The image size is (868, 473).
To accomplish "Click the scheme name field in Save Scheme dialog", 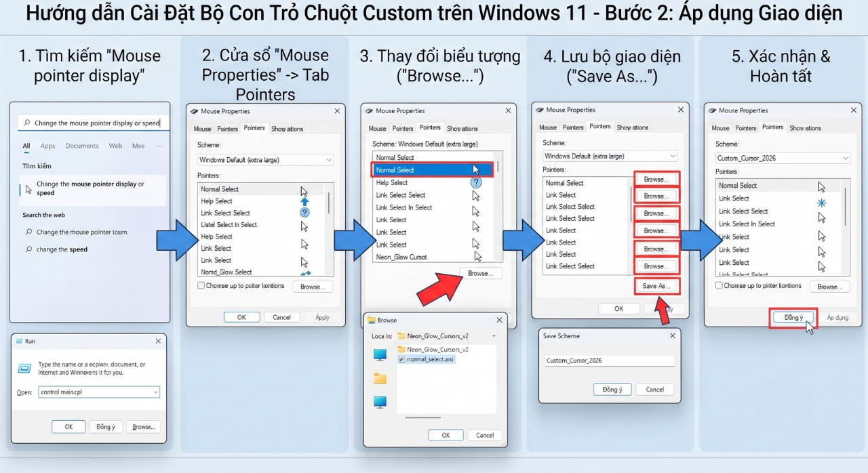I will tap(610, 361).
